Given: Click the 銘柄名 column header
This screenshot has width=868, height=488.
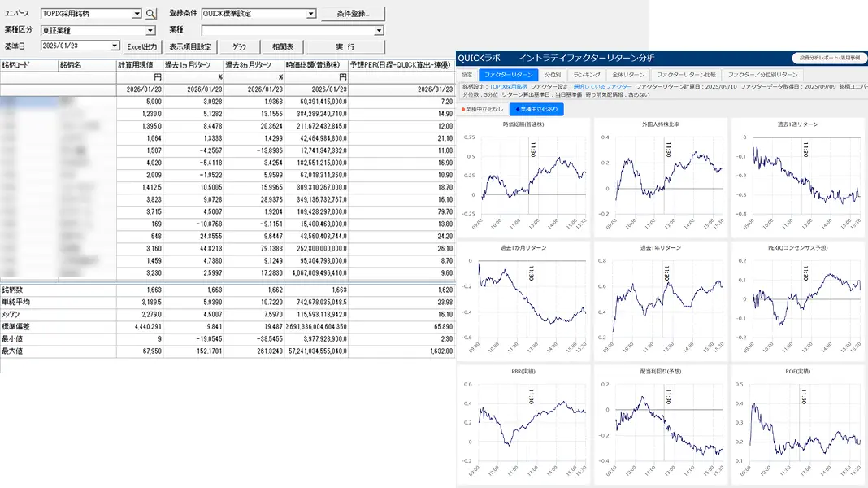Looking at the screenshot, I should (x=88, y=65).
